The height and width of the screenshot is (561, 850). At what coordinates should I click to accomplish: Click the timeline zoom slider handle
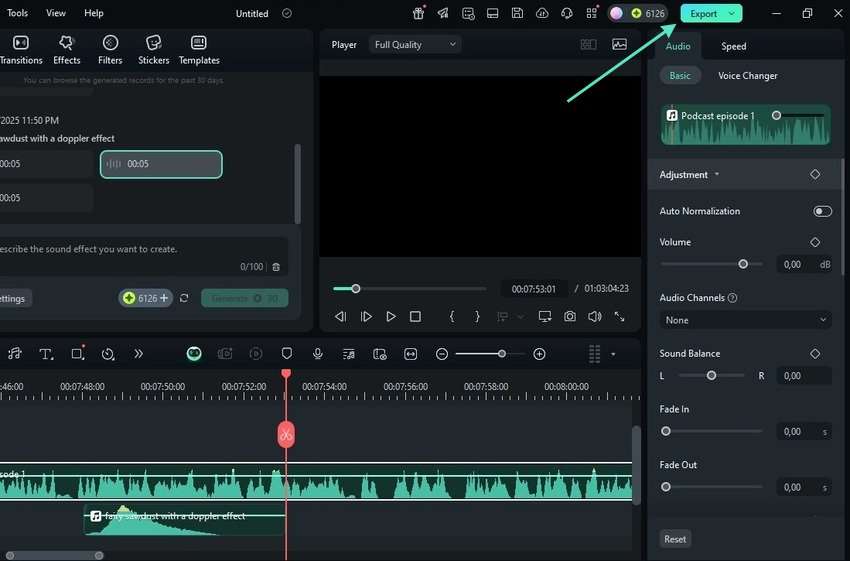502,354
